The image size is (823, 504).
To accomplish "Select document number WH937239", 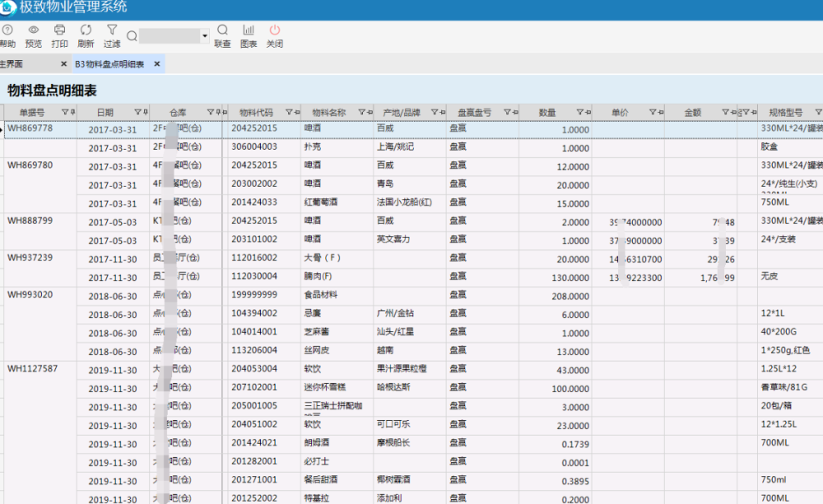I will [30, 257].
